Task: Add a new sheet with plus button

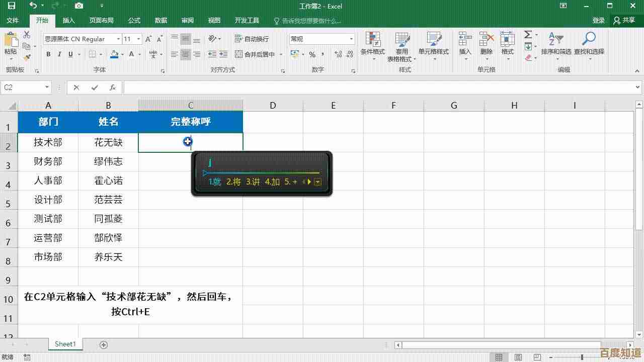Action: (103, 344)
